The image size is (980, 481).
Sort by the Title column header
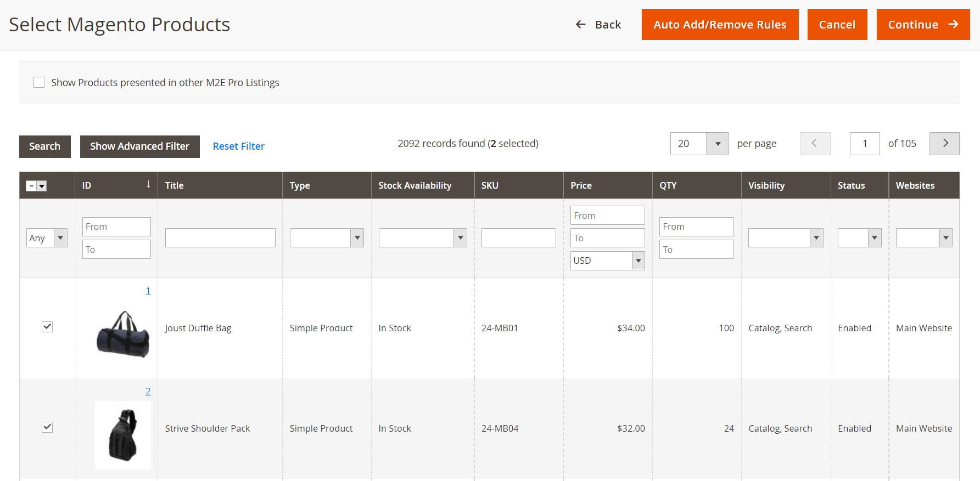click(175, 185)
